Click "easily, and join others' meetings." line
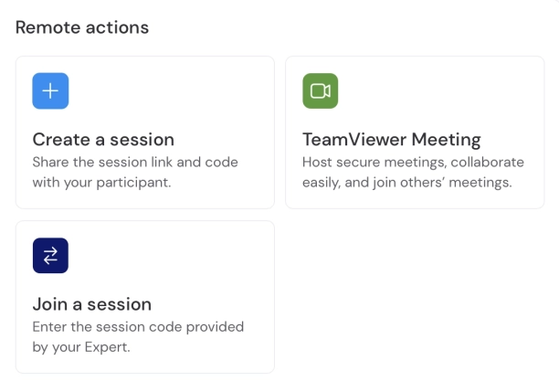Viewport: 559px width, 392px height. [406, 181]
